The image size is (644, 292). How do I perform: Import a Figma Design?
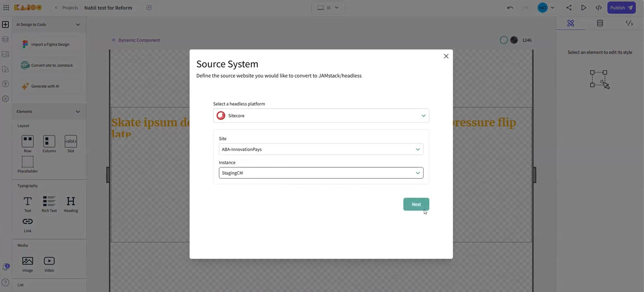(49, 44)
